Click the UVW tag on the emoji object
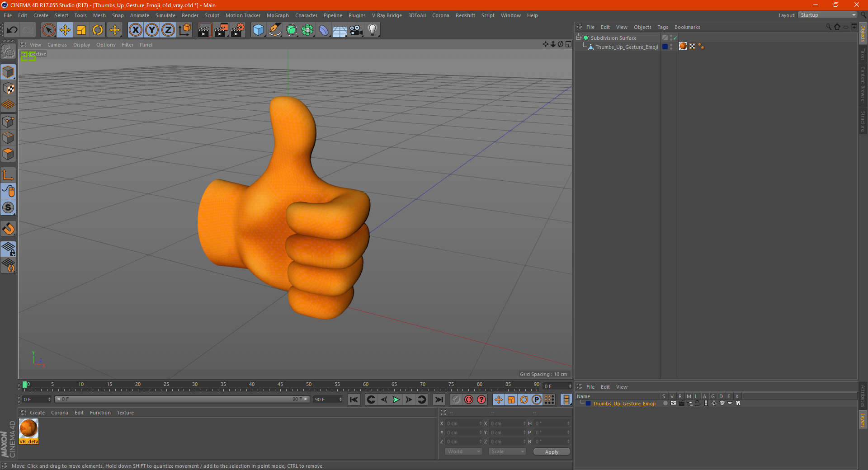This screenshot has height=470, width=868. point(692,46)
